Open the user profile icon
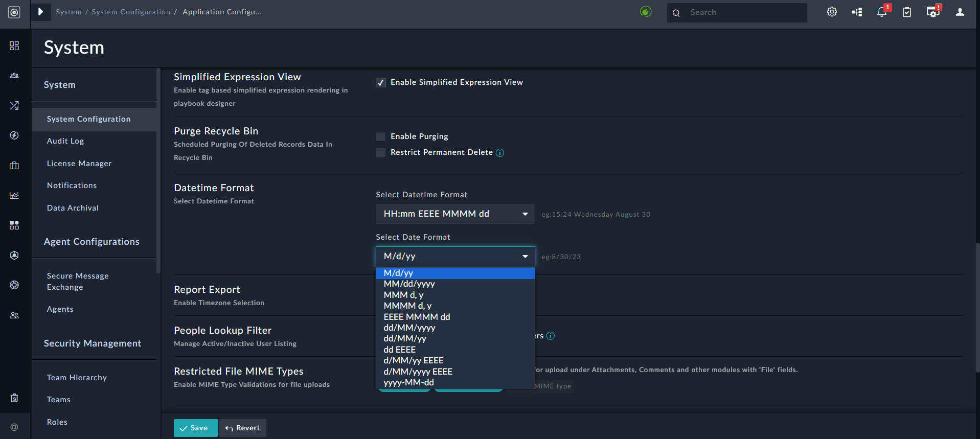Viewport: 980px width, 439px height. click(x=960, y=12)
